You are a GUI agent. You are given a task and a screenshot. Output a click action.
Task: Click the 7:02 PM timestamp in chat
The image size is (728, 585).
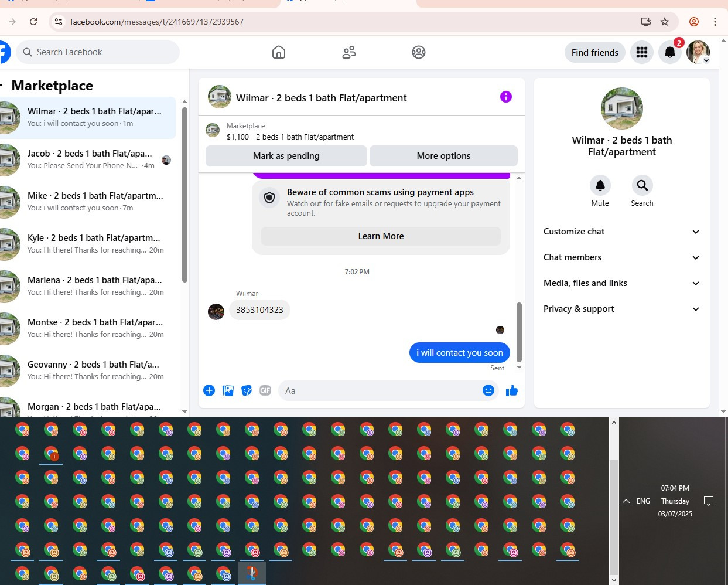coord(357,272)
